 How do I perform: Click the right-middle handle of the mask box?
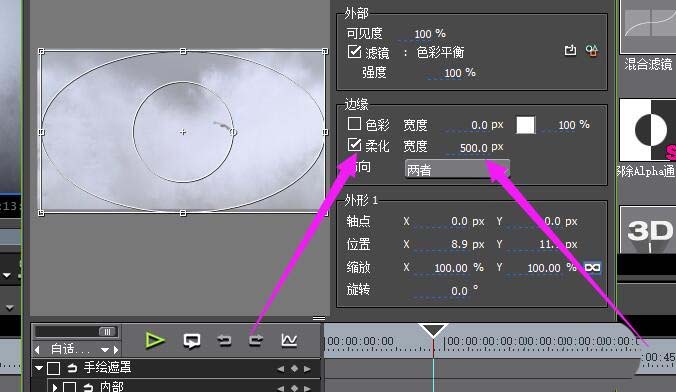coord(325,132)
